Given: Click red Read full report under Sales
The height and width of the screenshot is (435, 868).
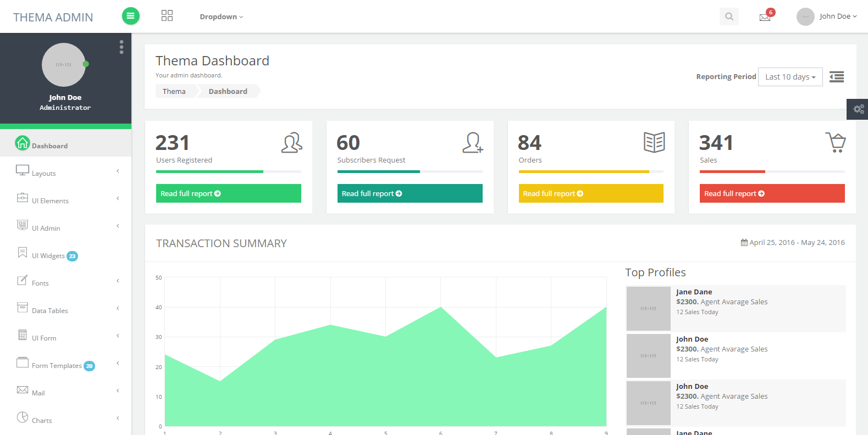Looking at the screenshot, I should (772, 193).
